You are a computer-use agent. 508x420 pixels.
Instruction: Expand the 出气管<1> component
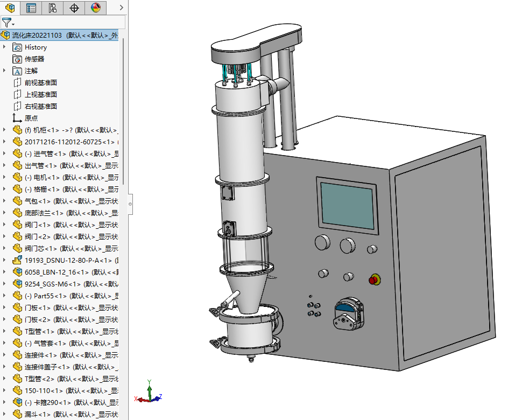tap(4, 165)
